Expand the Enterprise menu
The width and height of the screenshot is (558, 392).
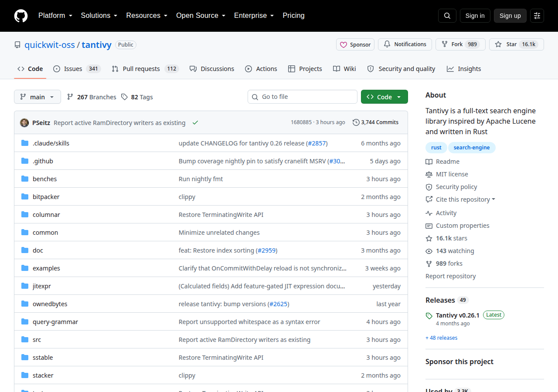254,16
